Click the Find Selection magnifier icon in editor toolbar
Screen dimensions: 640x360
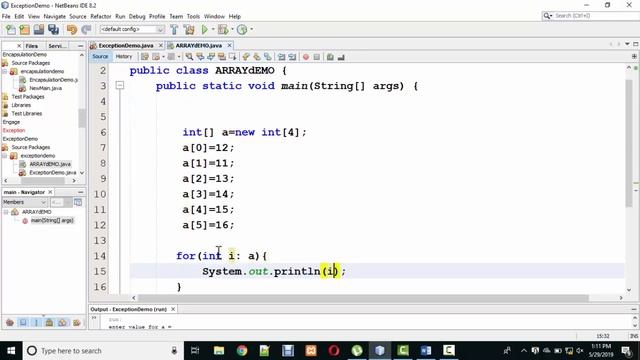pos(189,57)
